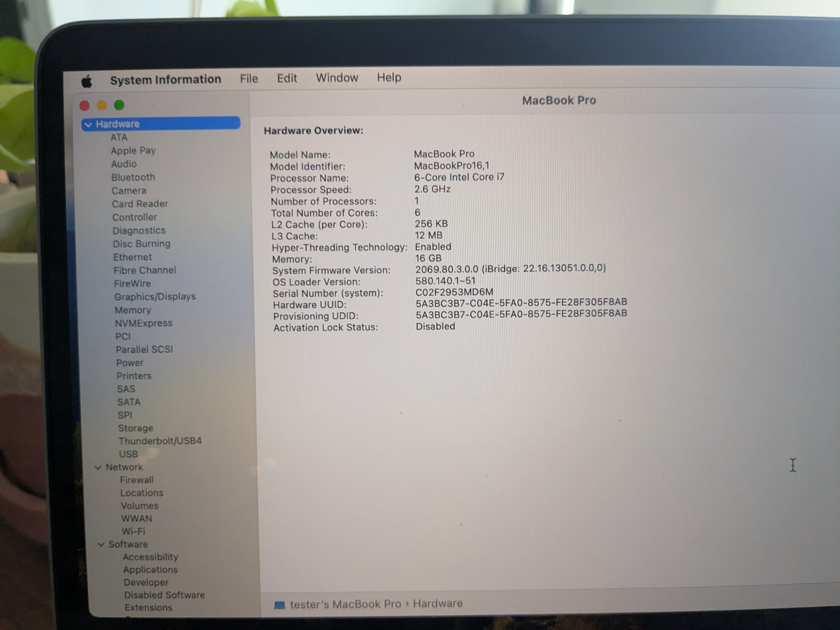Open the Window menu
This screenshot has height=630, width=840.
tap(337, 78)
